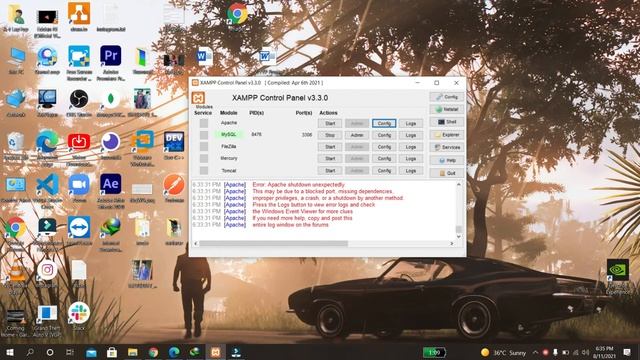Open Microsoft Store from the taskbar
The image size is (640, 360).
(x=112, y=352)
